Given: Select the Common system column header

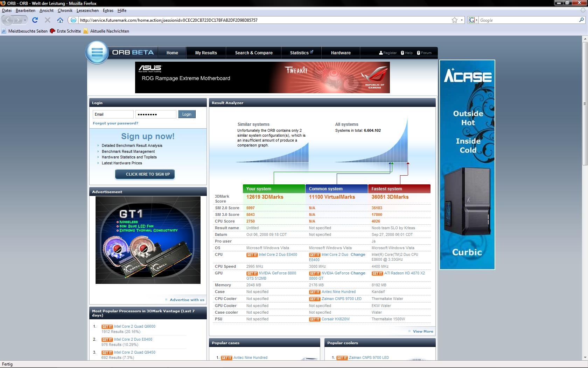Looking at the screenshot, I should [x=337, y=189].
